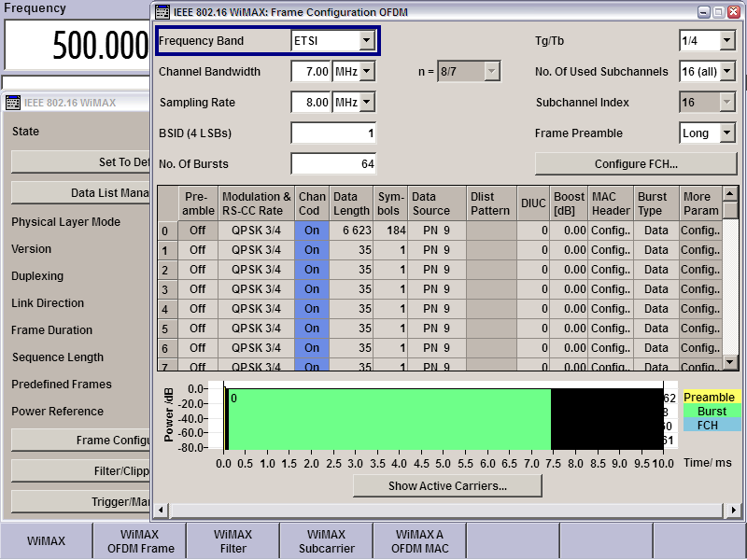Viewport: 747px width, 560px height.
Task: Click the Frequency 500.000 display field
Action: point(78,45)
